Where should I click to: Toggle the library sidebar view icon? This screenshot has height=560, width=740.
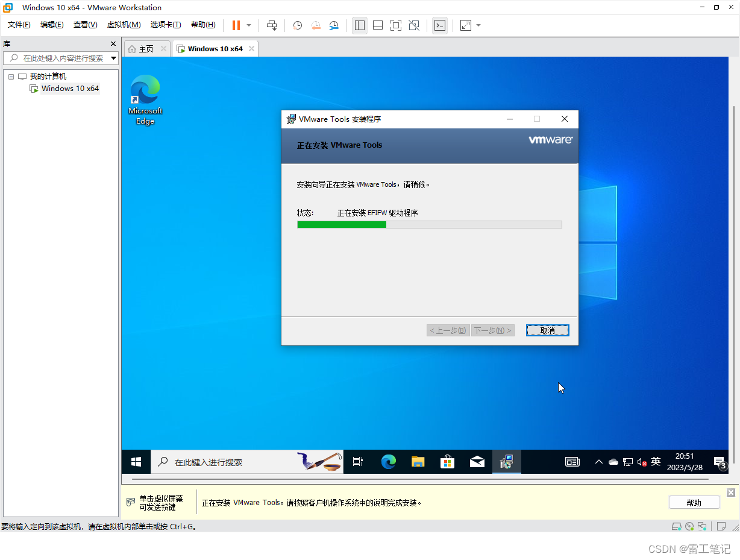tap(360, 25)
